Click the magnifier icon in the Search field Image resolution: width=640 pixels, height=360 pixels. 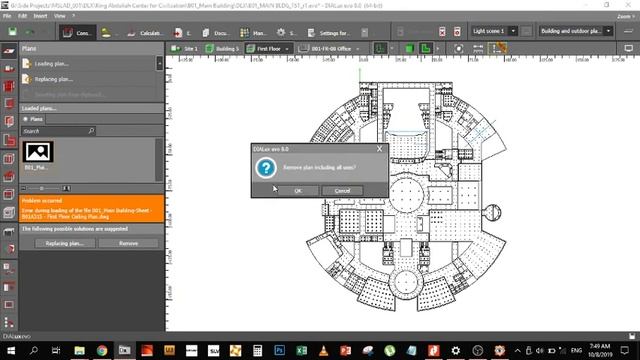click(91, 131)
